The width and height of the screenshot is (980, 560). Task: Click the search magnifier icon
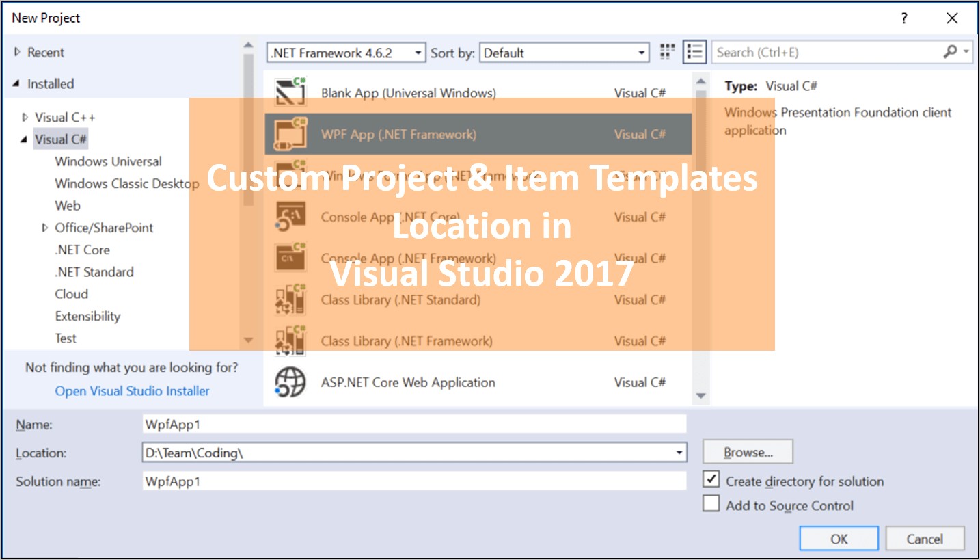(950, 52)
